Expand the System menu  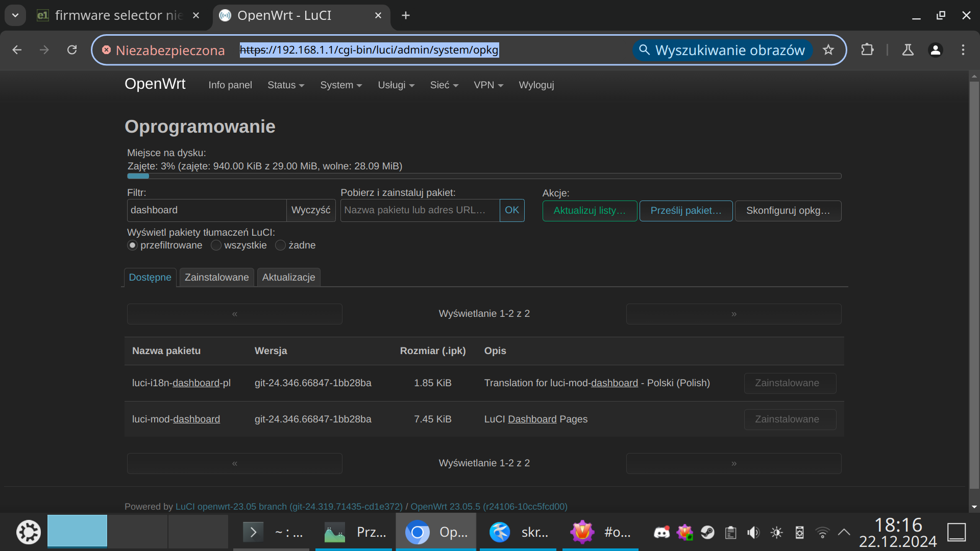pos(341,85)
